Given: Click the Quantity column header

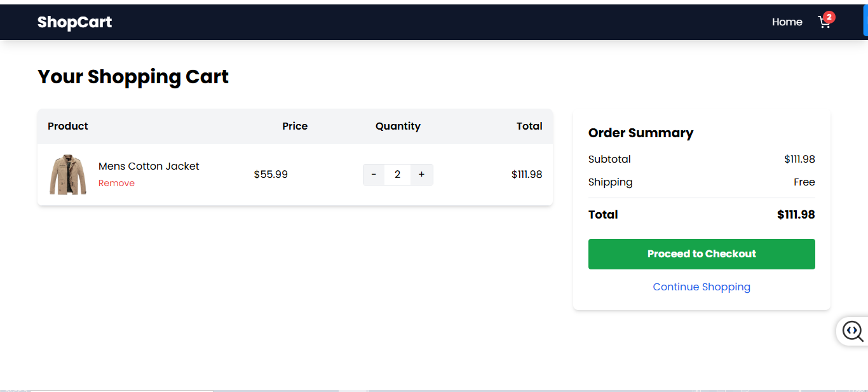Looking at the screenshot, I should point(398,126).
